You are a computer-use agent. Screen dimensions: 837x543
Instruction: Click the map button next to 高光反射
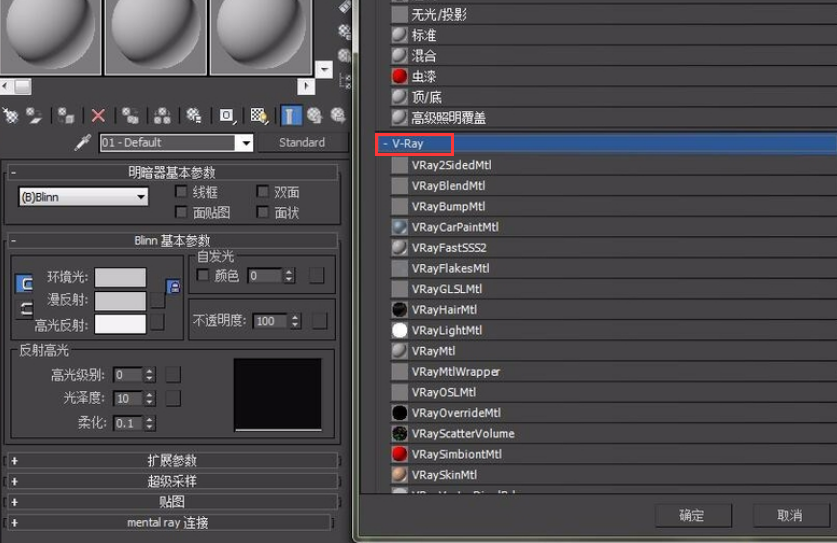tap(157, 322)
